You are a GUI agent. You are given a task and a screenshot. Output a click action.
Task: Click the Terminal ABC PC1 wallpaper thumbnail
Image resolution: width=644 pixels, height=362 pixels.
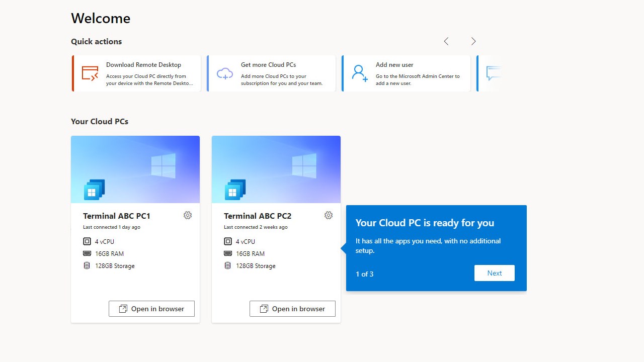tap(135, 169)
